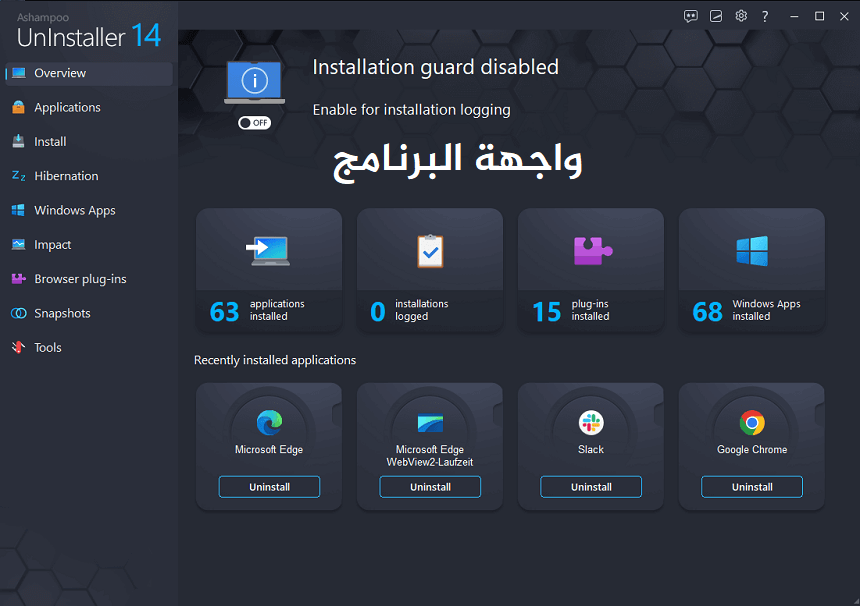The width and height of the screenshot is (860, 606).
Task: Open the 63 applications installed card icon
Action: pos(268,251)
